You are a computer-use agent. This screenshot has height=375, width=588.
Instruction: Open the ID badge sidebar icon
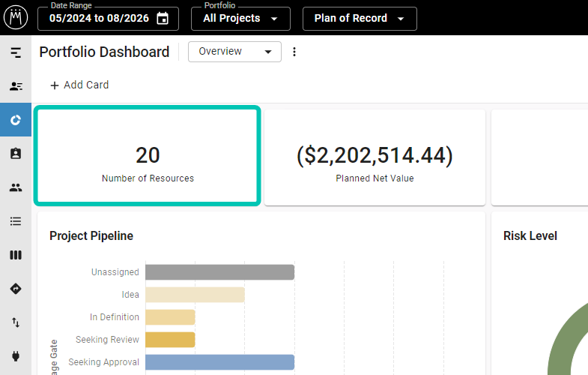pos(16,154)
